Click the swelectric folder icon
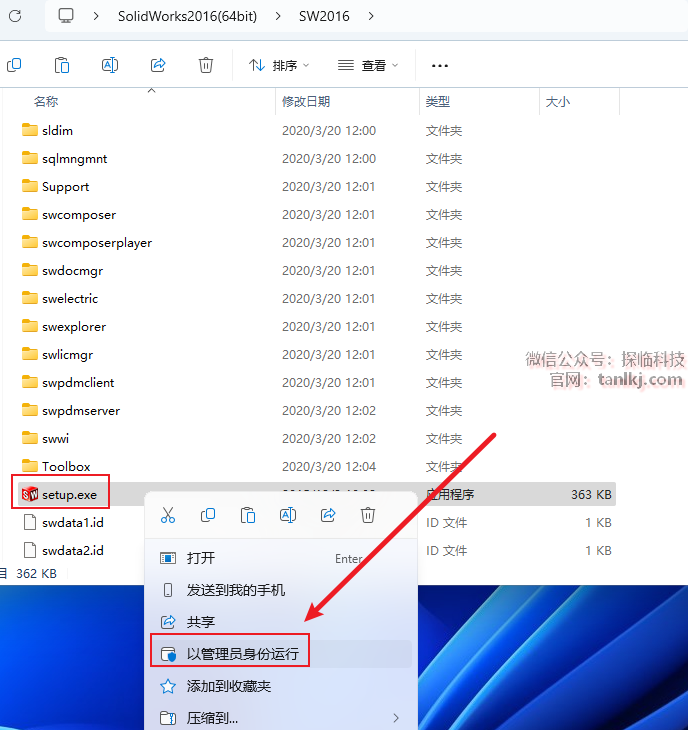Image resolution: width=688 pixels, height=730 pixels. 30,298
